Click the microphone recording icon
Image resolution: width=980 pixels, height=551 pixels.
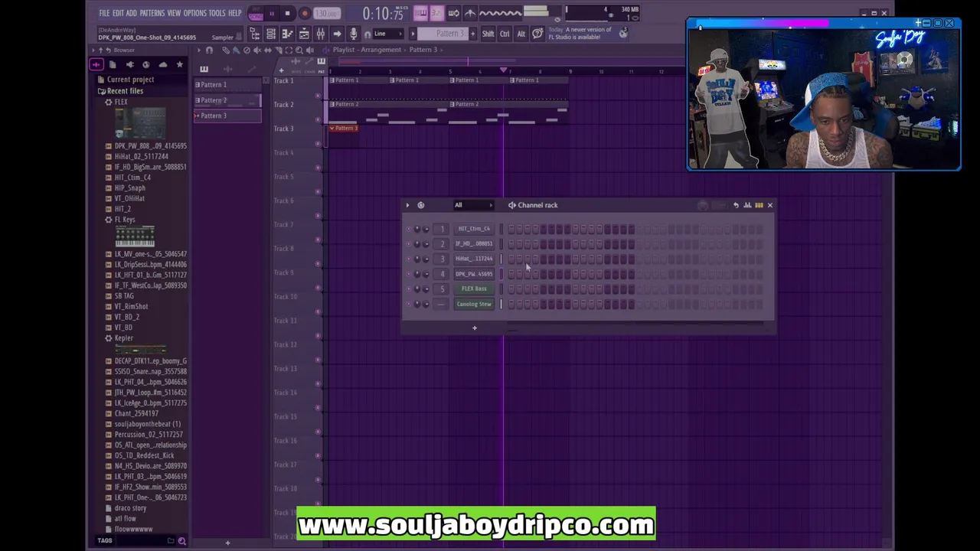(x=353, y=34)
